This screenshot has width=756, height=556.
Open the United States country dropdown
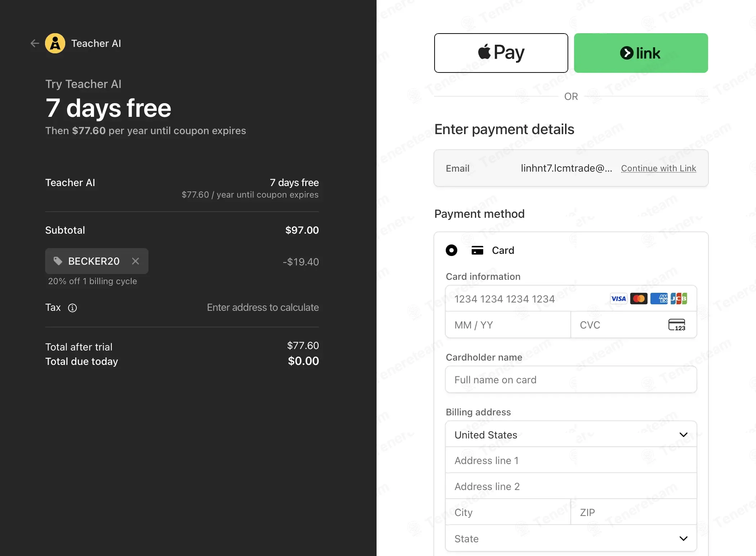[x=571, y=434]
